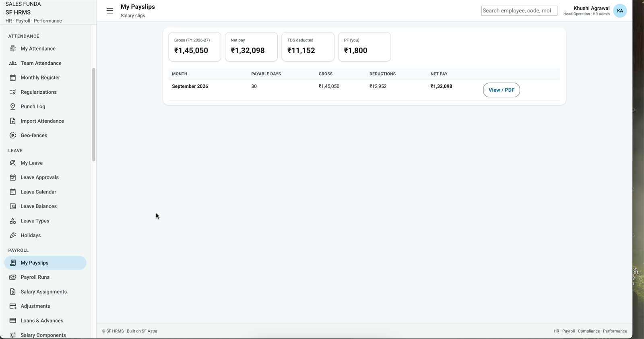Image resolution: width=644 pixels, height=339 pixels.
Task: Click the payable days value 30
Action: coord(254,86)
